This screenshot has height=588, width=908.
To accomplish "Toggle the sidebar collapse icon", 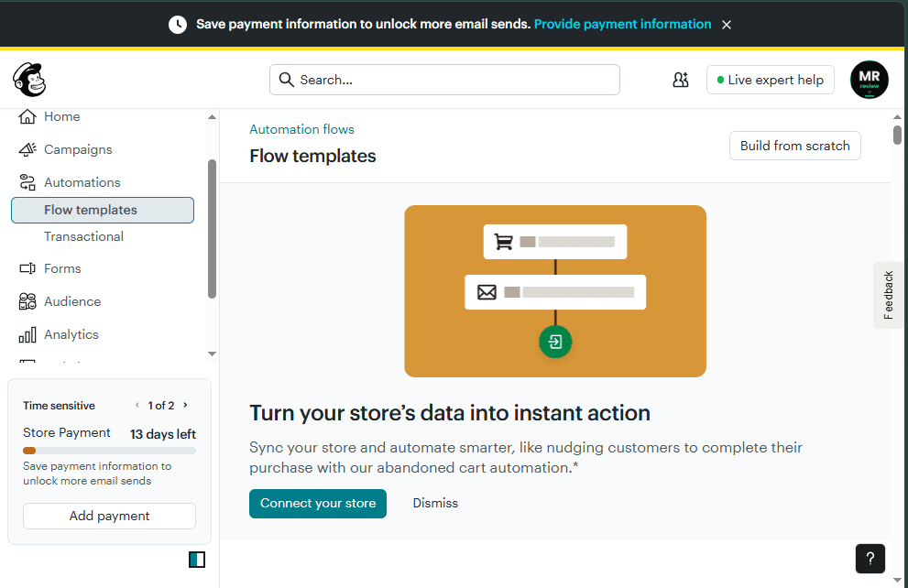I will pos(197,560).
